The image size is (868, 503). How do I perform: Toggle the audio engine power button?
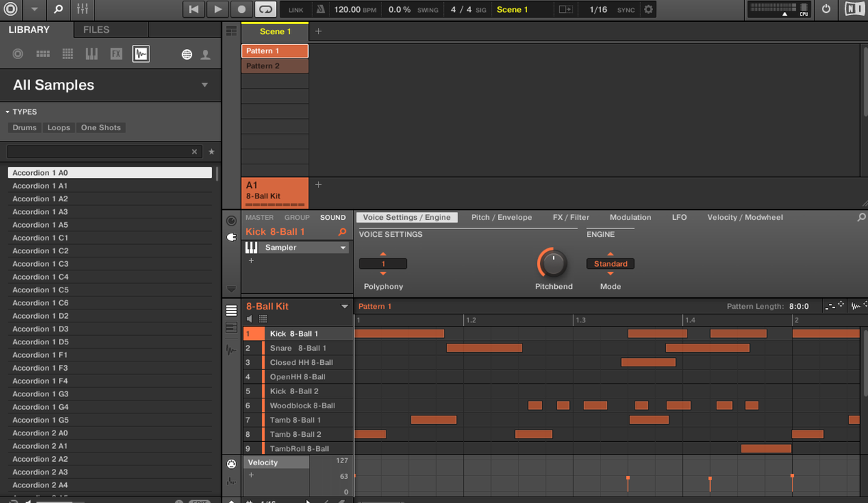pyautogui.click(x=826, y=9)
